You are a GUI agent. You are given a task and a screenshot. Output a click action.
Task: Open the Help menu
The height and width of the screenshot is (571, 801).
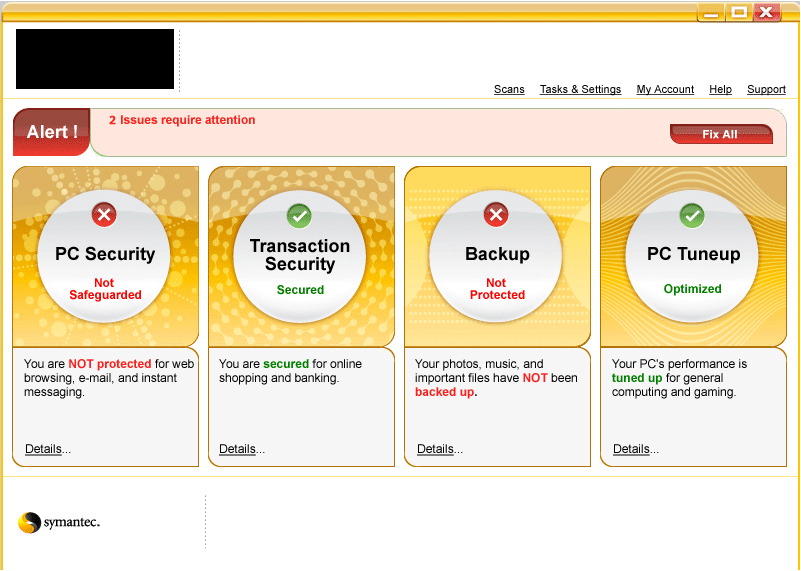pos(720,89)
